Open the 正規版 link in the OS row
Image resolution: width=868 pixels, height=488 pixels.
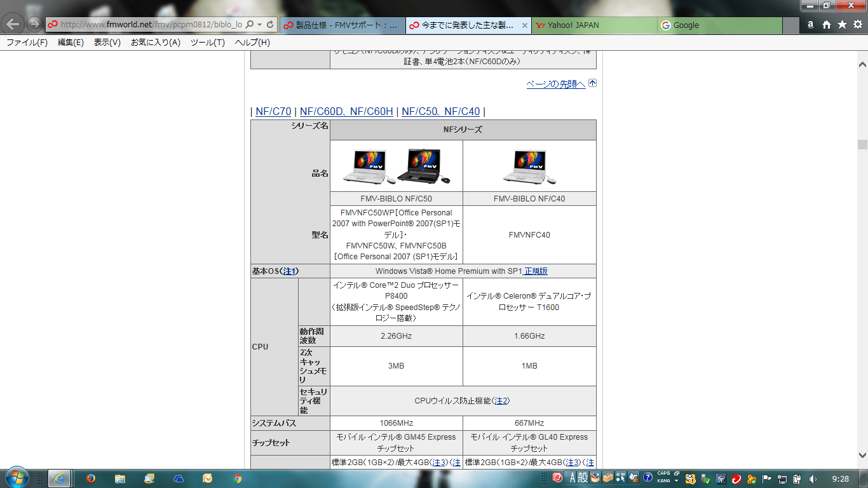point(536,271)
